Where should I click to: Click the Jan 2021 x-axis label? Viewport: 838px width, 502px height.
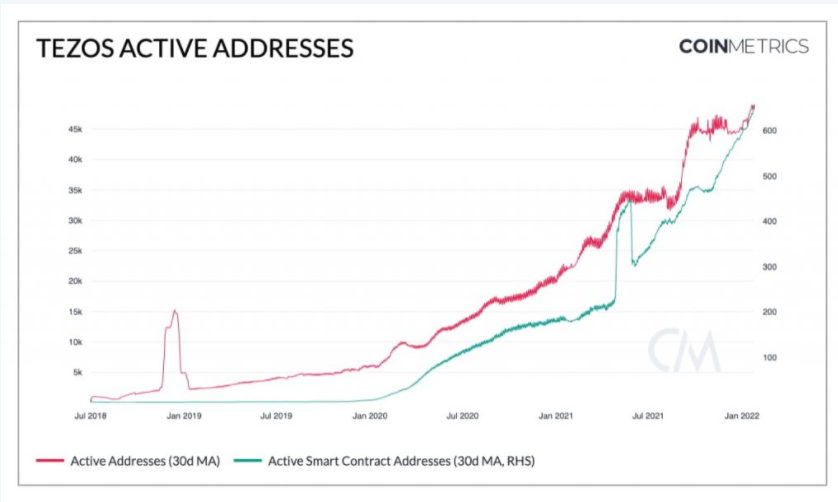point(555,416)
